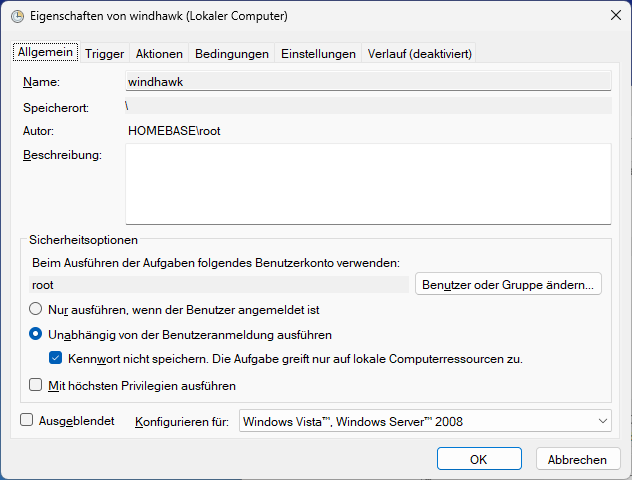Expand the 'Konfigurieren für' dropdown arrow

click(603, 421)
